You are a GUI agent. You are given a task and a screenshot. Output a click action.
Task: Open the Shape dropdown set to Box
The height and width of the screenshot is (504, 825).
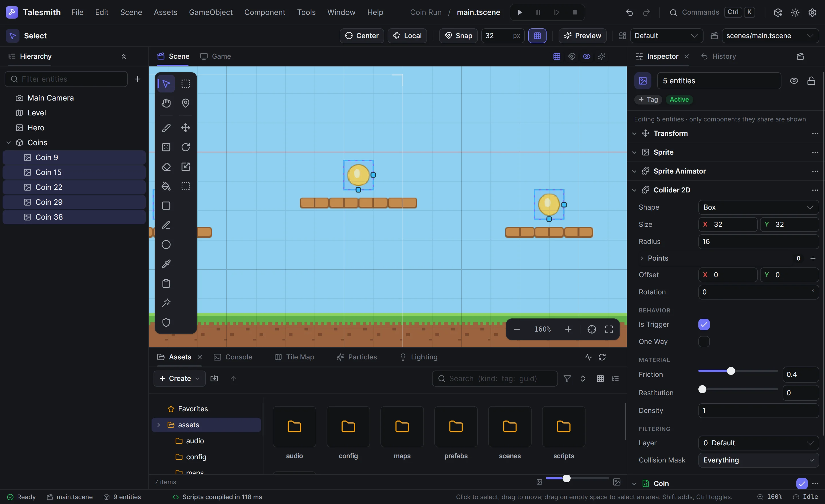758,207
